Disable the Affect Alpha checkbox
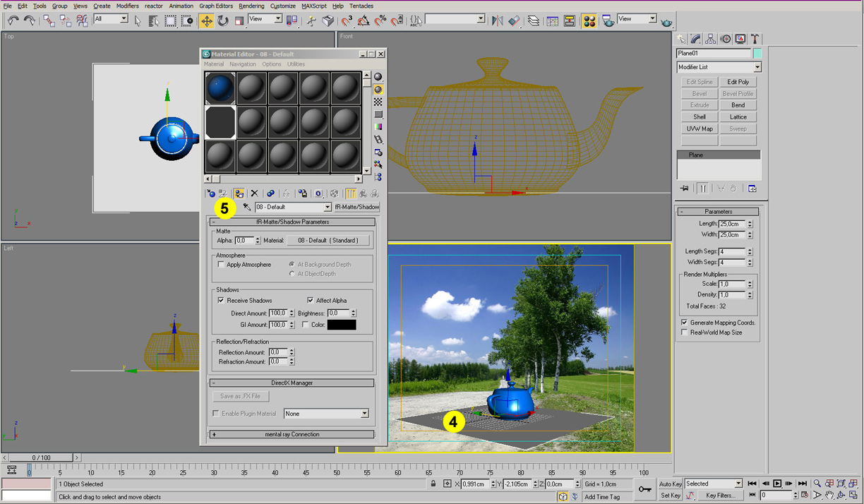 click(x=311, y=301)
